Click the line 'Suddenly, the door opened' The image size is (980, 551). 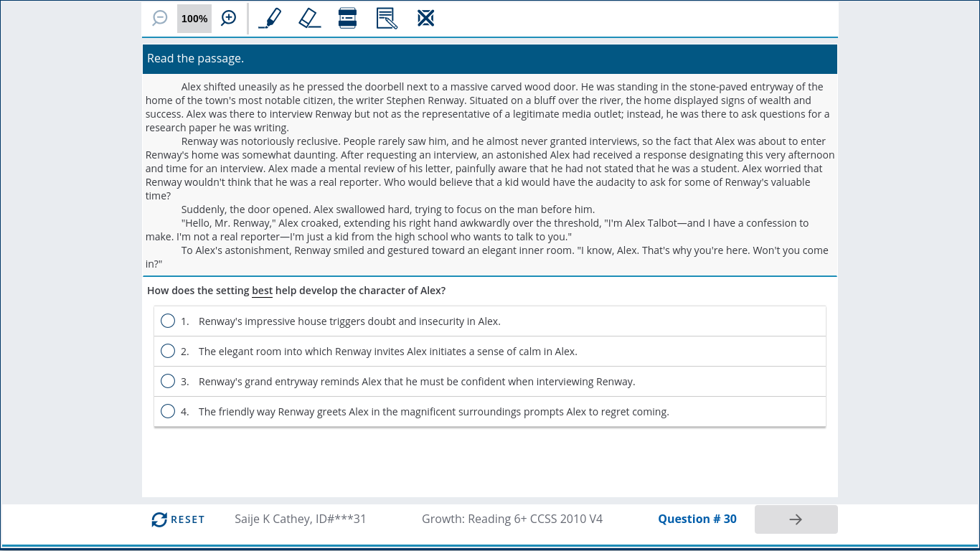388,209
